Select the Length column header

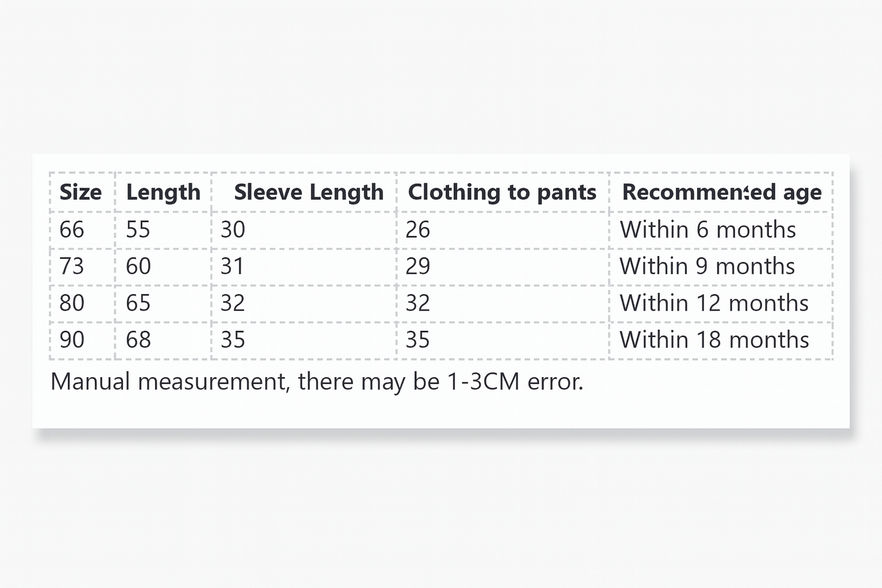pyautogui.click(x=163, y=192)
